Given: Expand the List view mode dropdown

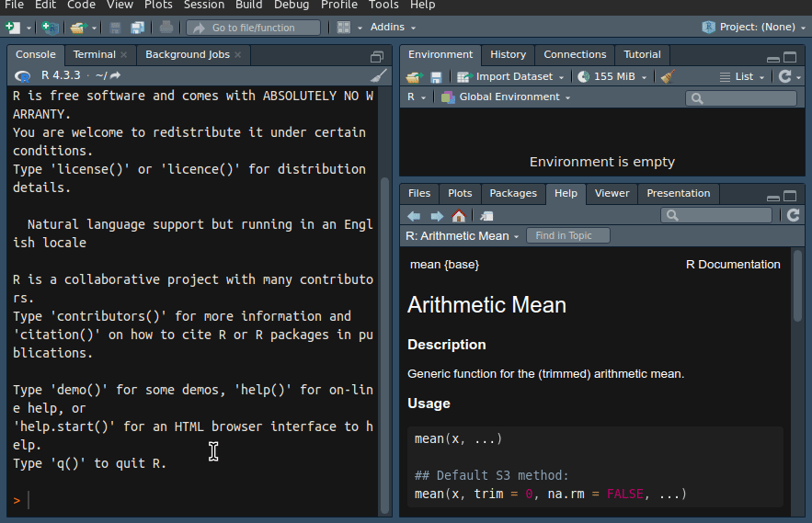Looking at the screenshot, I should pos(743,77).
